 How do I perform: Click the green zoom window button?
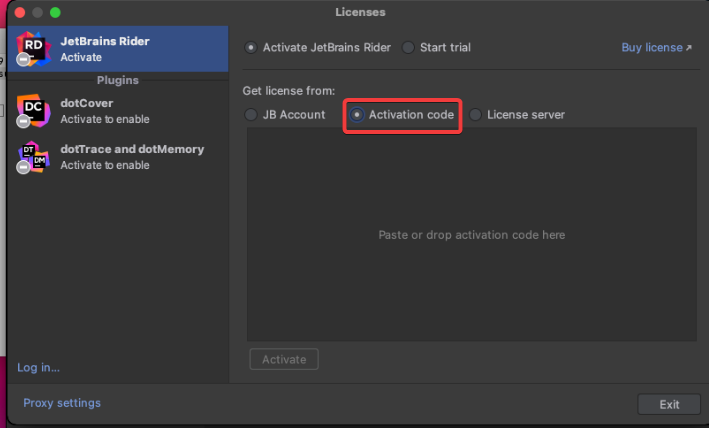click(x=55, y=13)
